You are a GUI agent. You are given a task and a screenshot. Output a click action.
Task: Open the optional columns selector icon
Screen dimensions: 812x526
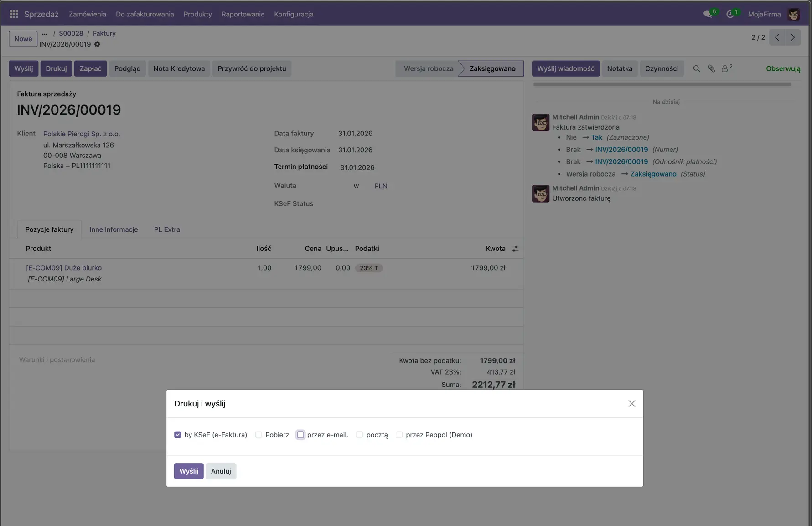click(x=515, y=249)
